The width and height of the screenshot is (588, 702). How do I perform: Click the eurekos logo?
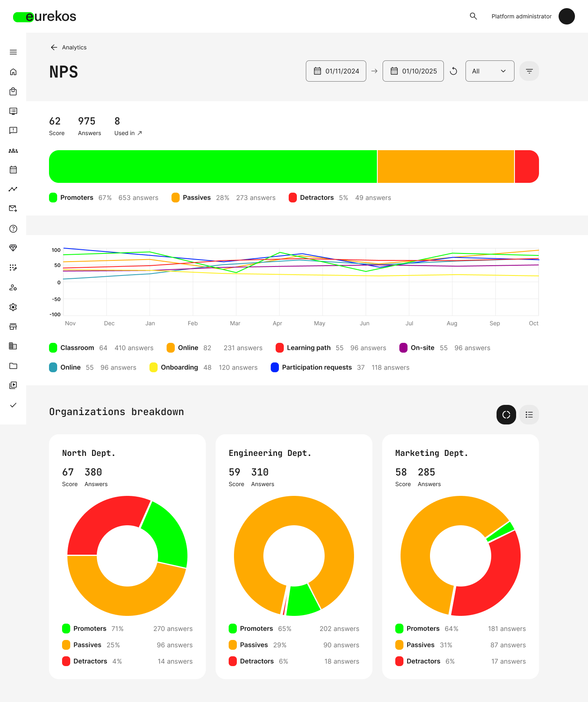click(45, 16)
